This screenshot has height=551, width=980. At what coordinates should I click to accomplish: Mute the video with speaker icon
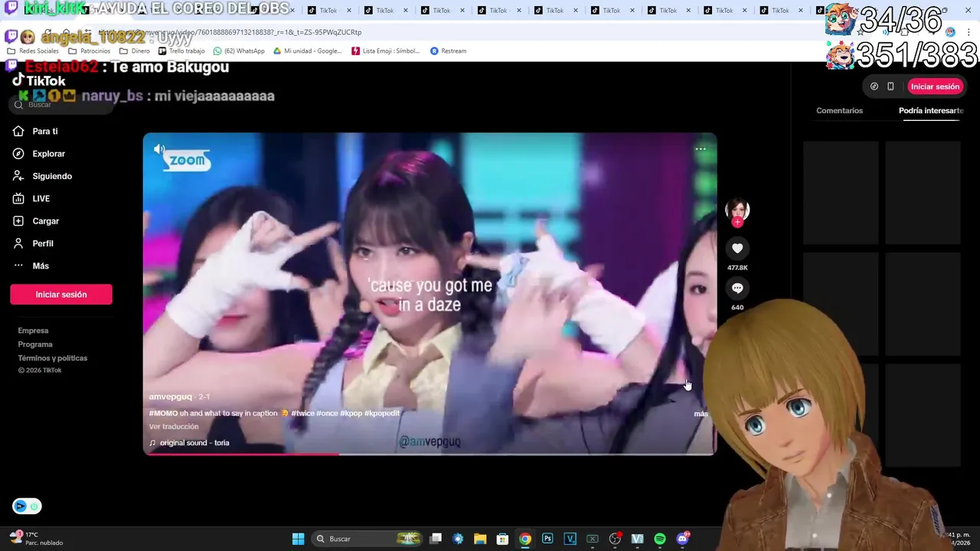(159, 149)
